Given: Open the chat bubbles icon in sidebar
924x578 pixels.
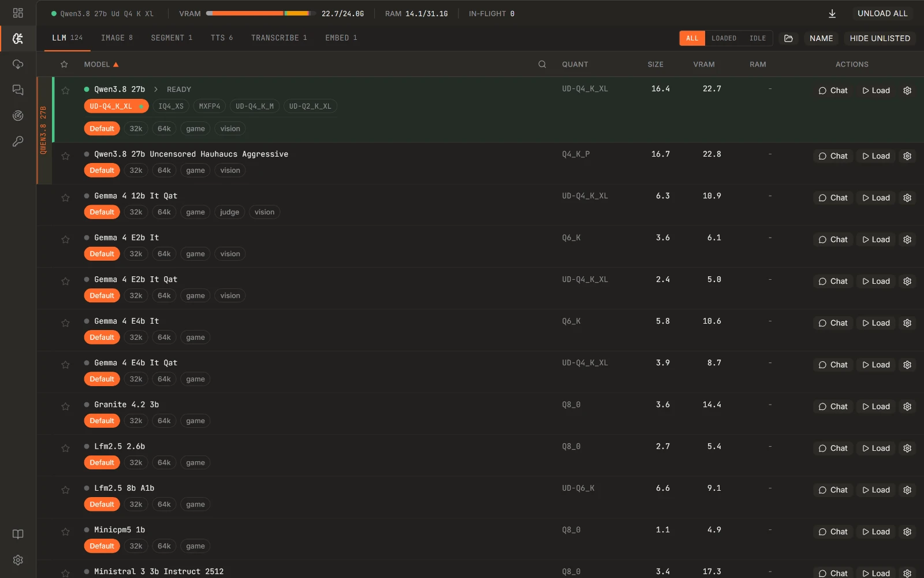Looking at the screenshot, I should point(18,90).
